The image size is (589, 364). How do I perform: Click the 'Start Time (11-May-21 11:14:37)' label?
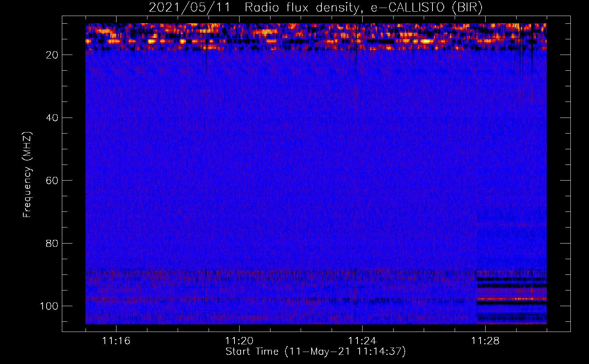tap(316, 352)
